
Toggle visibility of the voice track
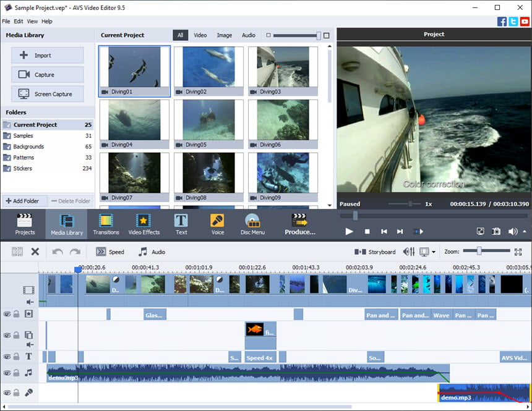(7, 392)
